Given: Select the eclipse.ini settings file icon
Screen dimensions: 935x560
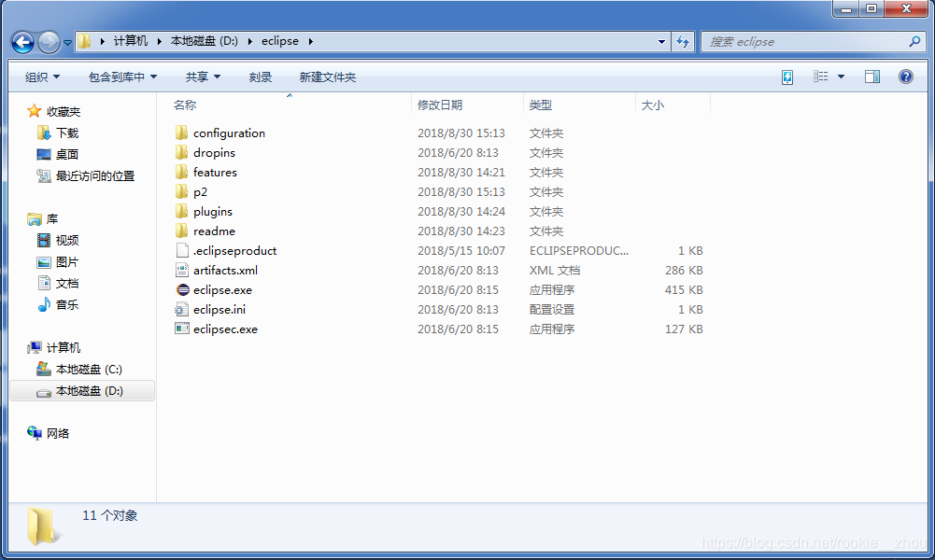Looking at the screenshot, I should point(181,309).
